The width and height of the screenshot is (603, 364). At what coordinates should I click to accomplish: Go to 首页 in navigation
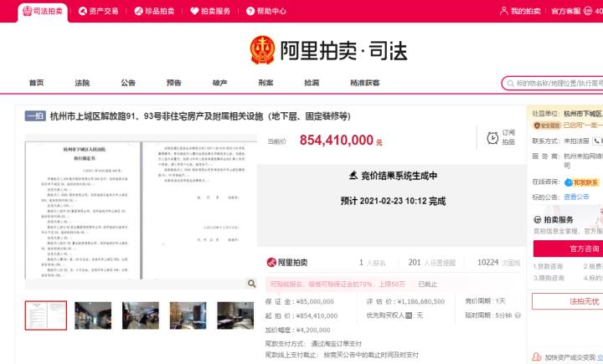tap(37, 83)
